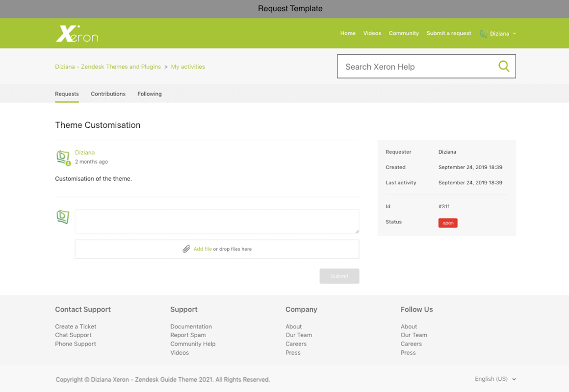
Task: Click the profile avatar icon in top navigation
Action: coord(484,34)
